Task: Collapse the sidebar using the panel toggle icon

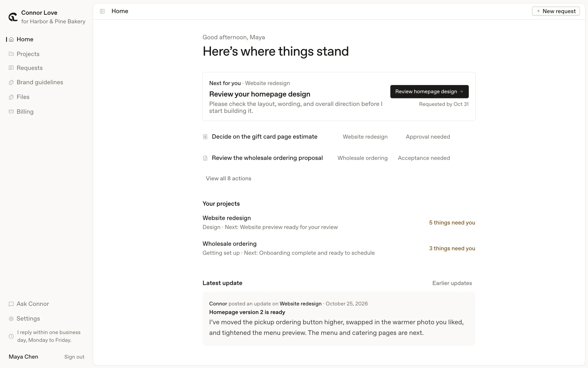Action: (102, 11)
